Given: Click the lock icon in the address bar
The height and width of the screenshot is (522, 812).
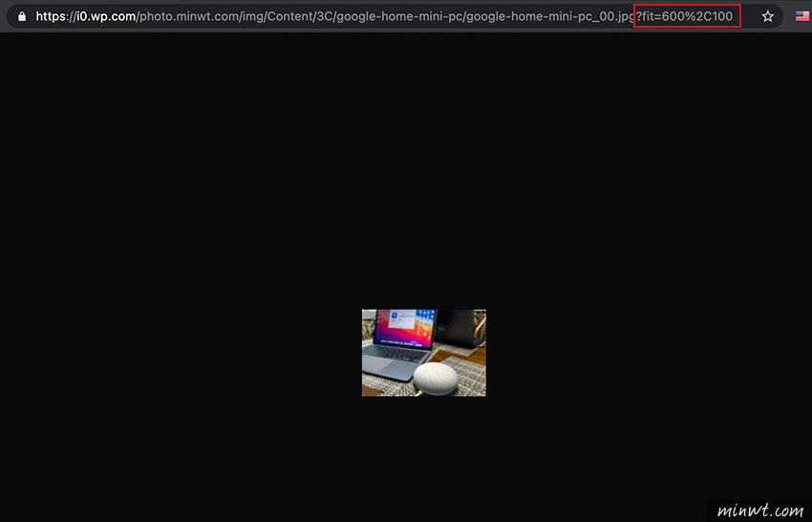Looking at the screenshot, I should coord(22,16).
